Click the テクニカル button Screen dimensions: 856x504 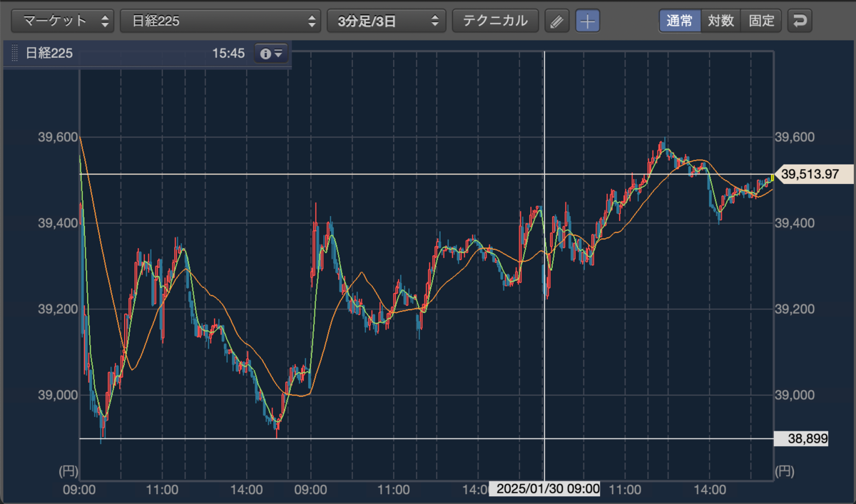(x=495, y=21)
